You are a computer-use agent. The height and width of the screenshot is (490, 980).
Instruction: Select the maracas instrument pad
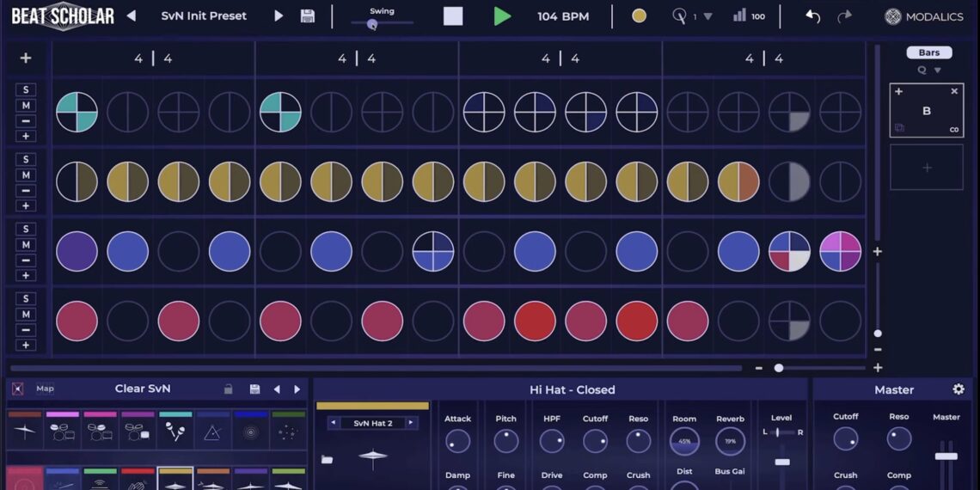tap(175, 432)
